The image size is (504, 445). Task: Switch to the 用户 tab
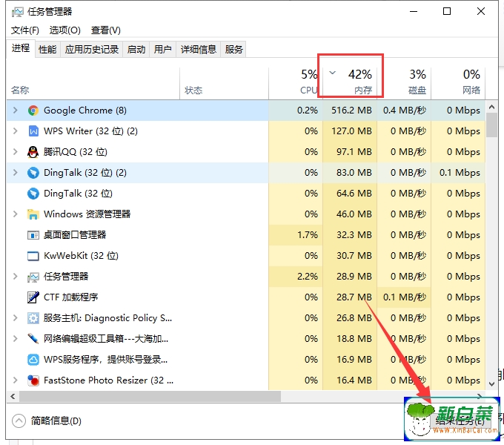coord(162,50)
